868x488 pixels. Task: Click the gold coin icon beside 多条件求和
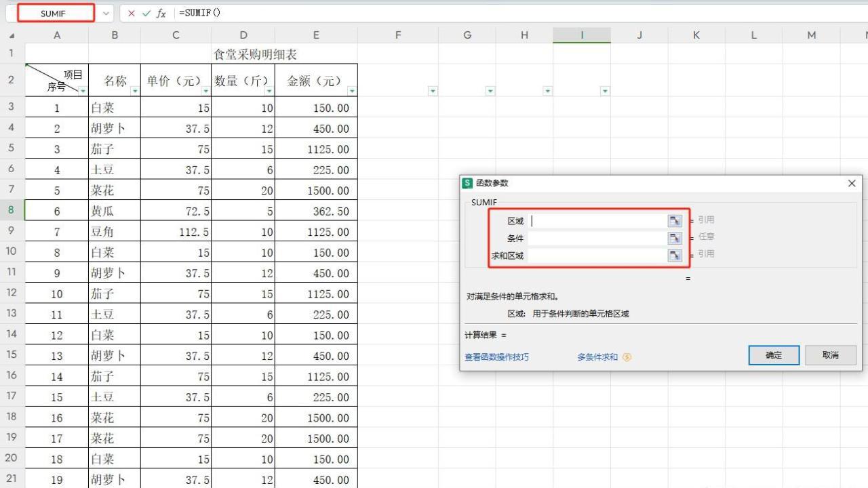click(x=627, y=357)
